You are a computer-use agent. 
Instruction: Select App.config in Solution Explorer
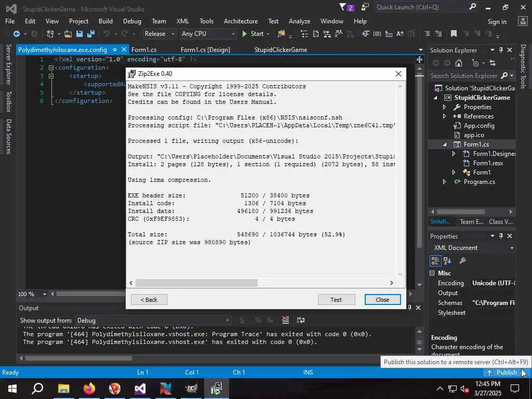(478, 126)
